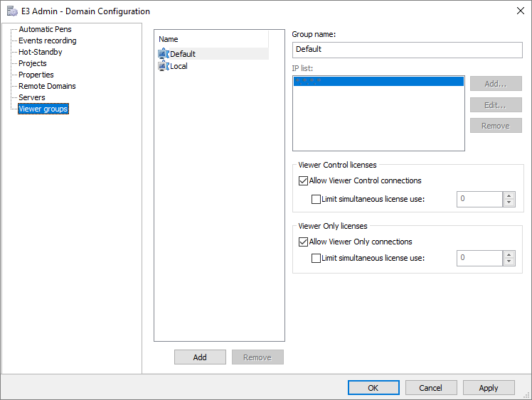Image resolution: width=532 pixels, height=400 pixels.
Task: Click the Local viewer group icon
Action: 164,66
